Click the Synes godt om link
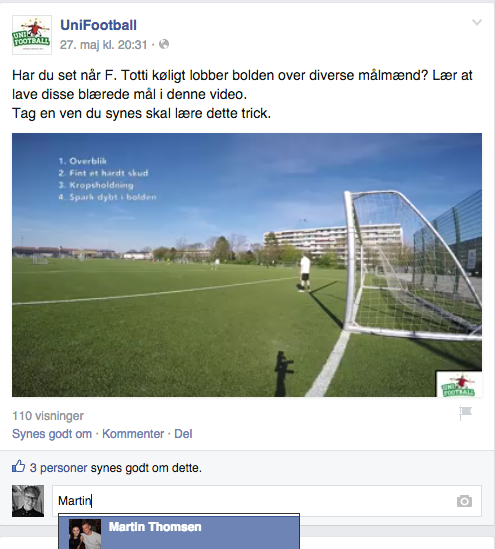 pyautogui.click(x=52, y=434)
